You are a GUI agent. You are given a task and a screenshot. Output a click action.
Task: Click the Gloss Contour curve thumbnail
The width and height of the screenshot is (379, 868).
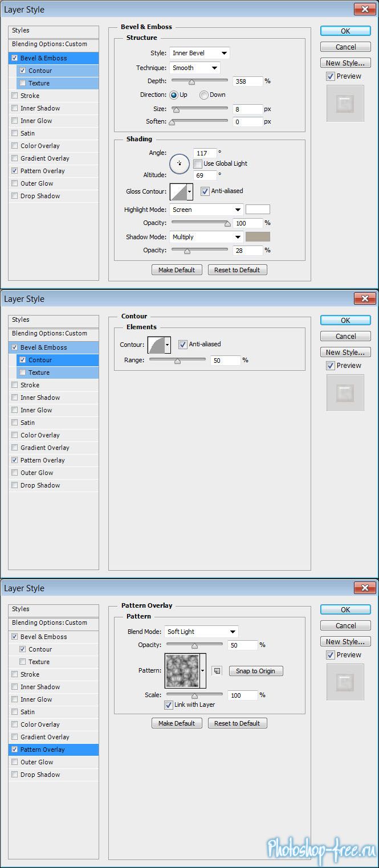tap(178, 192)
